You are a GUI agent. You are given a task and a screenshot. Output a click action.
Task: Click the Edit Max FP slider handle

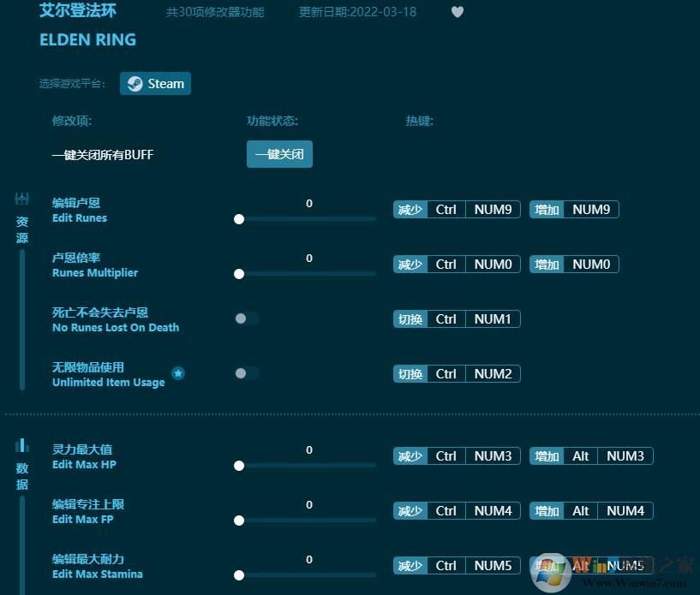(239, 521)
